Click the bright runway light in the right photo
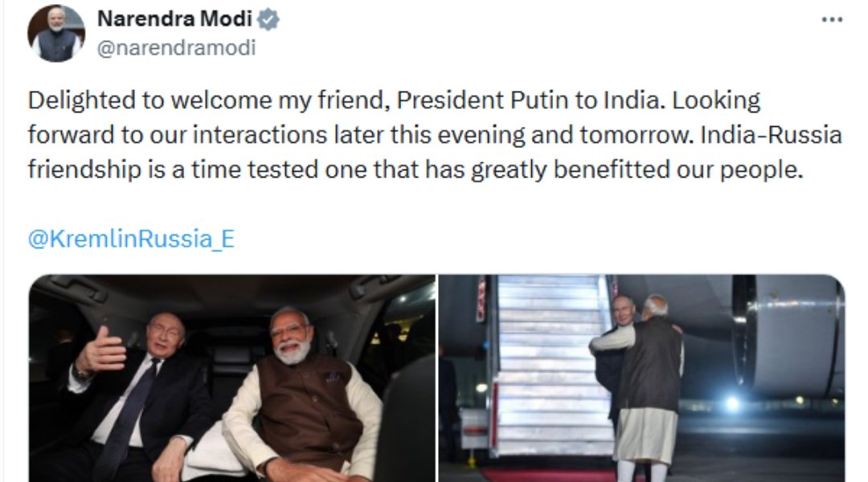This screenshot has height=482, width=868. [732, 402]
